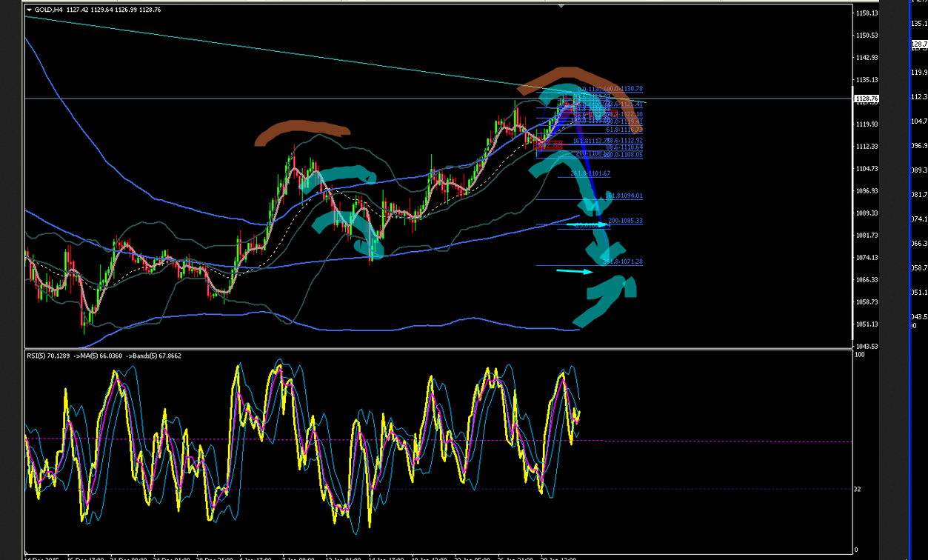Click the 1135.13 price axis label
This screenshot has height=560, width=928.
(867, 80)
